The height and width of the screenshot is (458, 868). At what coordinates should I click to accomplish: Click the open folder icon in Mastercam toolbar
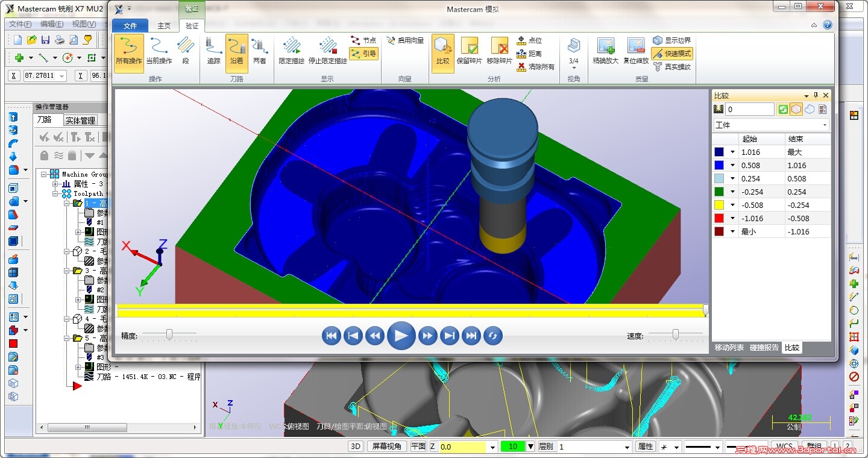[x=32, y=40]
